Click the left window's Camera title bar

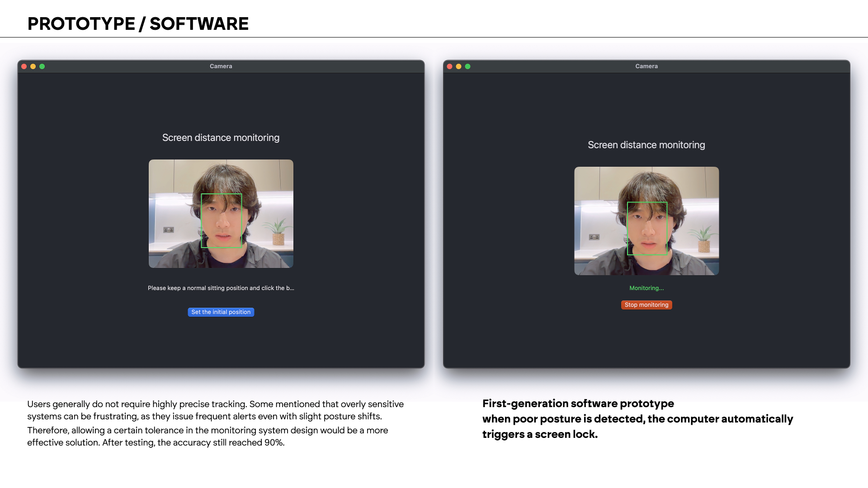tap(221, 66)
